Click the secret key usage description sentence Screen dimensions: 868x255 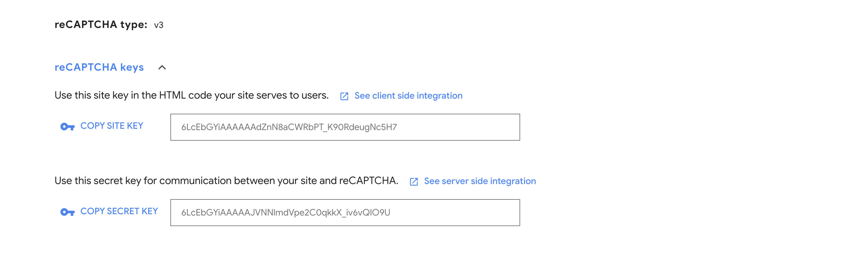click(226, 181)
